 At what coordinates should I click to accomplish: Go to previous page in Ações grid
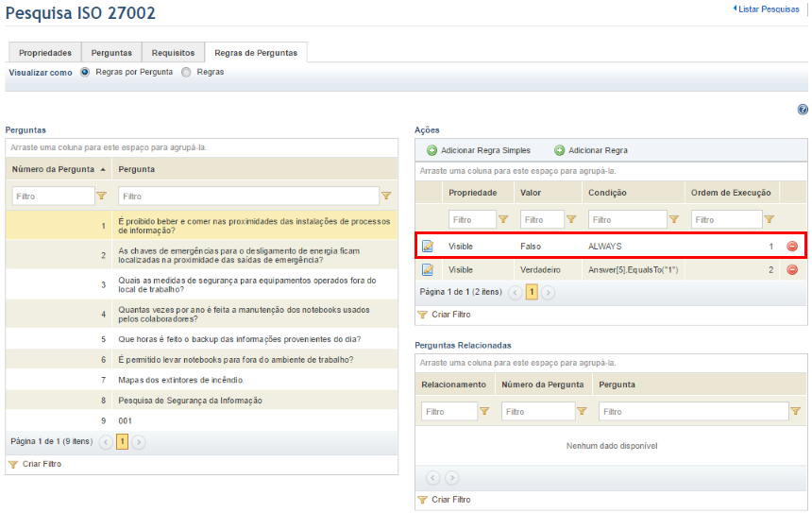click(x=515, y=292)
